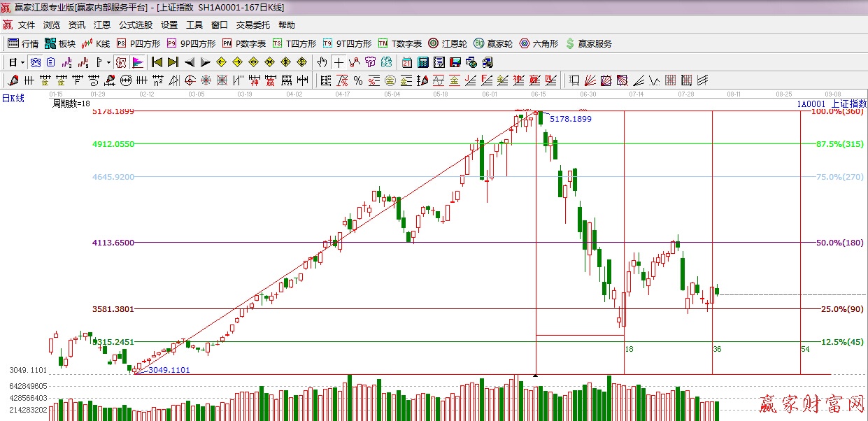Click the 行情 quotes button
This screenshot has width=868, height=421.
pos(23,43)
